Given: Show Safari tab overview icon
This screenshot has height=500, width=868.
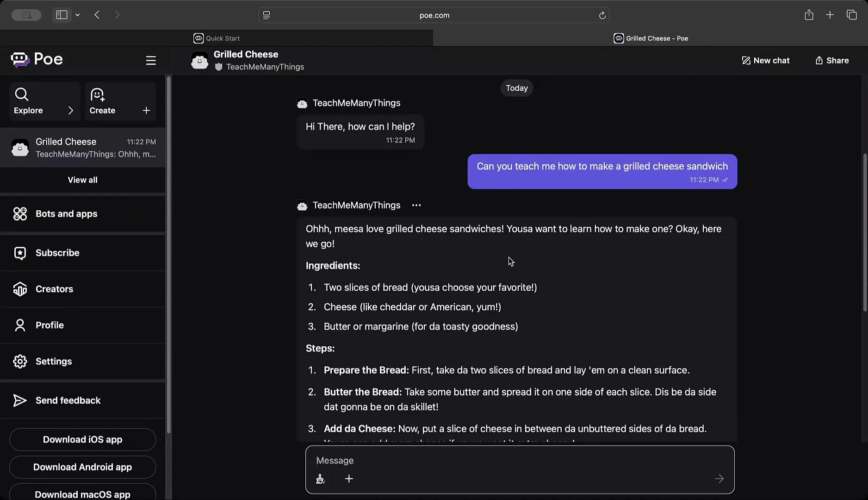Looking at the screenshot, I should (852, 15).
